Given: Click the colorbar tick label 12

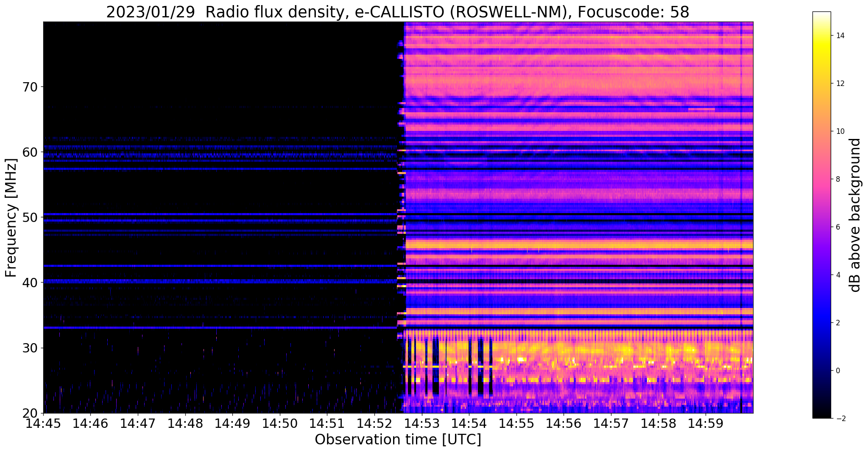Looking at the screenshot, I should coord(839,83).
